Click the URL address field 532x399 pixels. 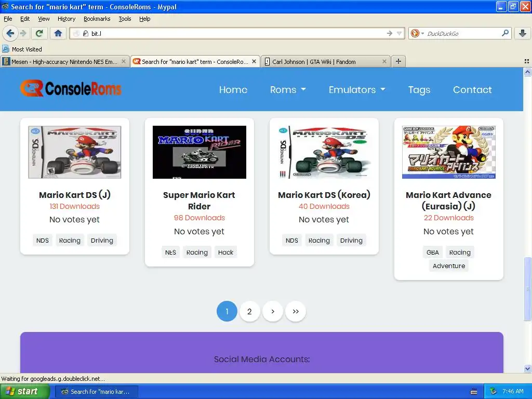coord(237,33)
